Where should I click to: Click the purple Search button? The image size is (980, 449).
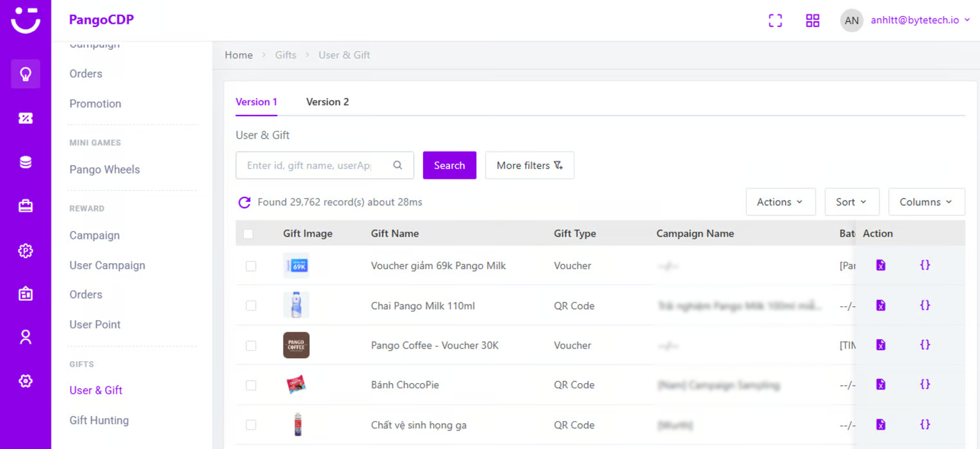449,165
